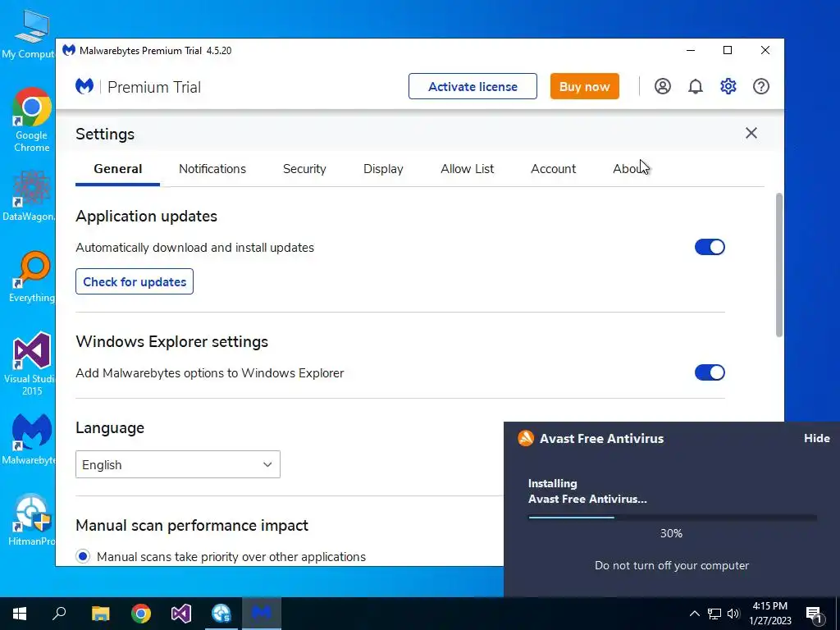
Task: Click the Malwarebytes taskbar button
Action: 262,614
